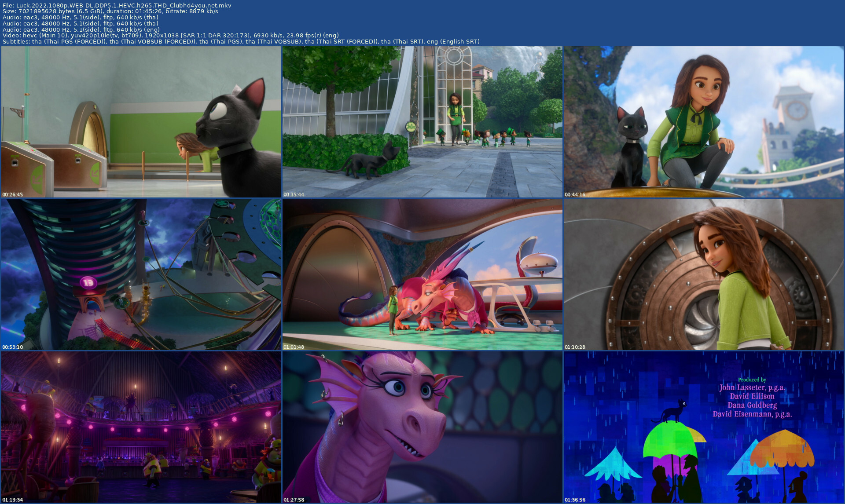Click the thumbnail timestamped 01:27:58
Image resolution: width=845 pixels, height=504 pixels.
(x=422, y=427)
